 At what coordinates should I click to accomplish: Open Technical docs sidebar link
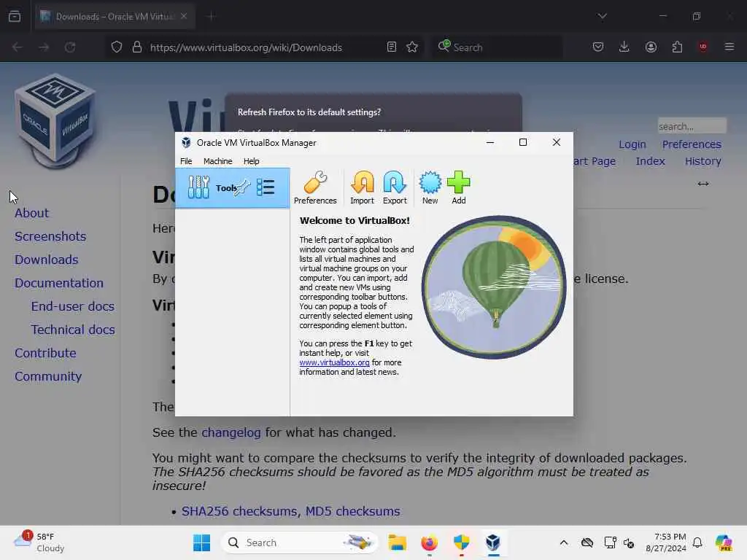73,330
